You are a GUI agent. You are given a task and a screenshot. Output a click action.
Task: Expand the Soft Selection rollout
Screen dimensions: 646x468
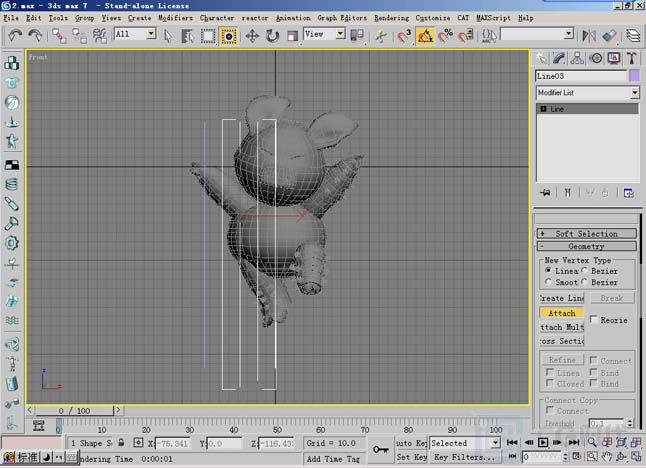[x=587, y=234]
